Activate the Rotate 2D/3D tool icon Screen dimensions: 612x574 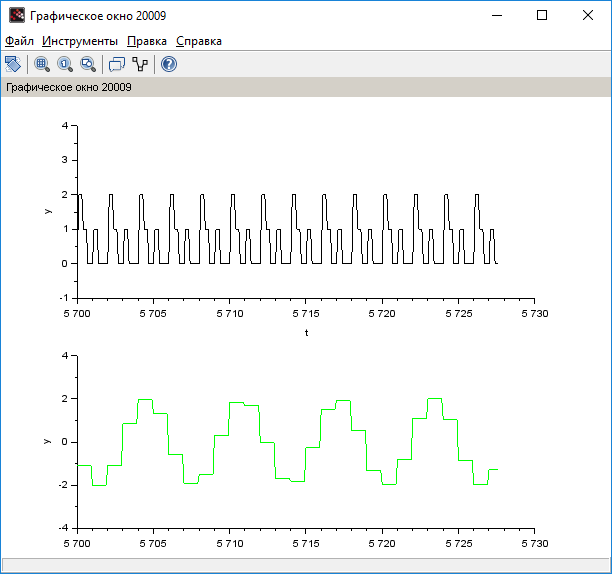pos(13,64)
